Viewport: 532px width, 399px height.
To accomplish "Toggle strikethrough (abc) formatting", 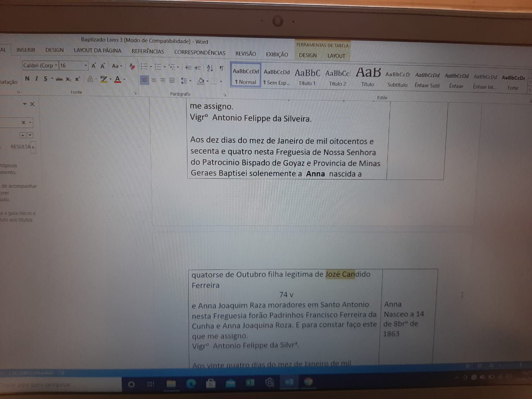I will [x=59, y=79].
